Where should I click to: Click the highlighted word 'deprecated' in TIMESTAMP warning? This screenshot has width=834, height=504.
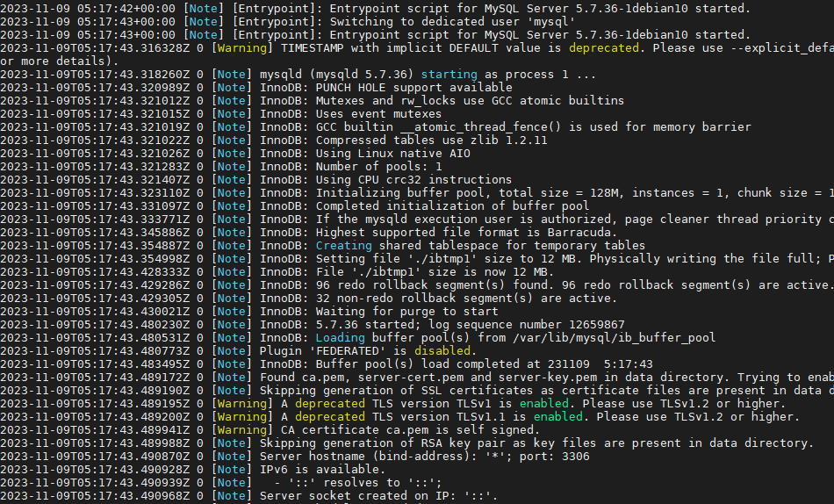(604, 48)
